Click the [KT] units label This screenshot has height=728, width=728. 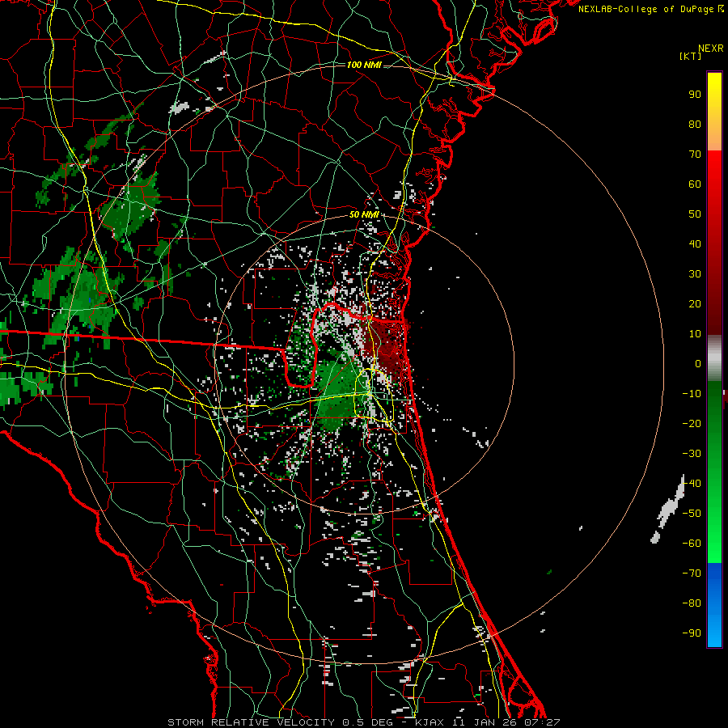pyautogui.click(x=691, y=56)
